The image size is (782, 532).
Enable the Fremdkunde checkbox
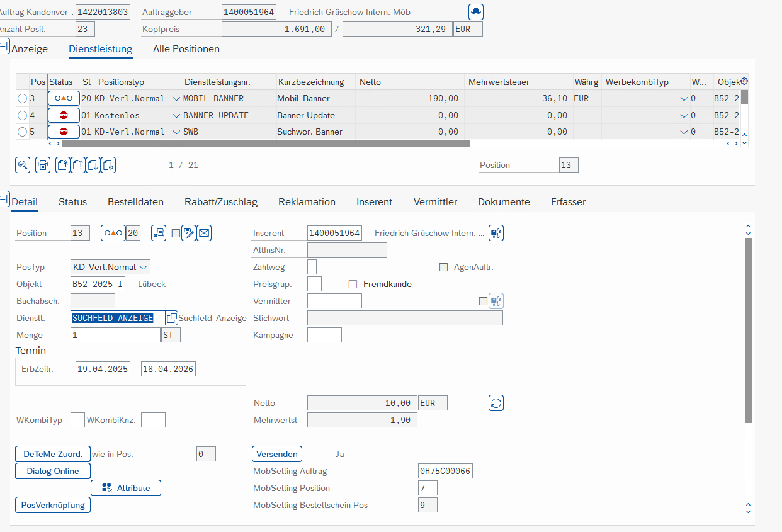pos(353,284)
